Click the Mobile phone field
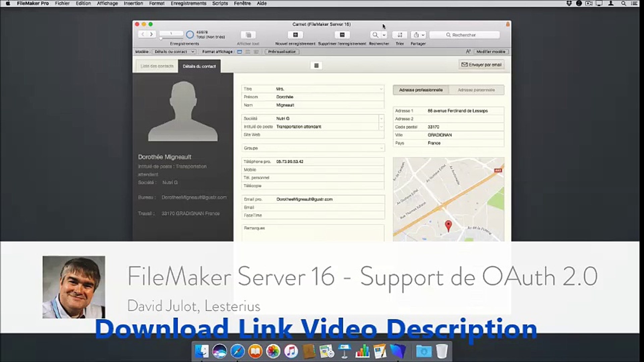644x362 pixels. [x=313, y=170]
